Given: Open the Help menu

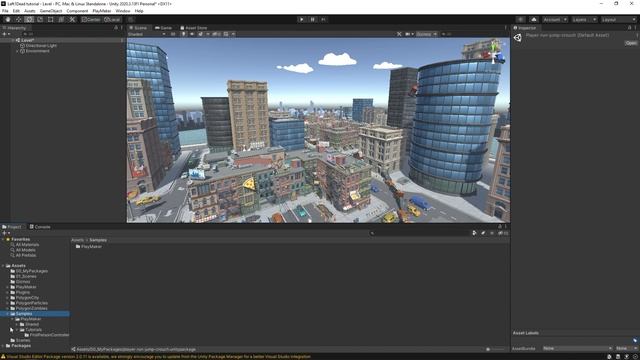Looking at the screenshot, I should [139, 11].
